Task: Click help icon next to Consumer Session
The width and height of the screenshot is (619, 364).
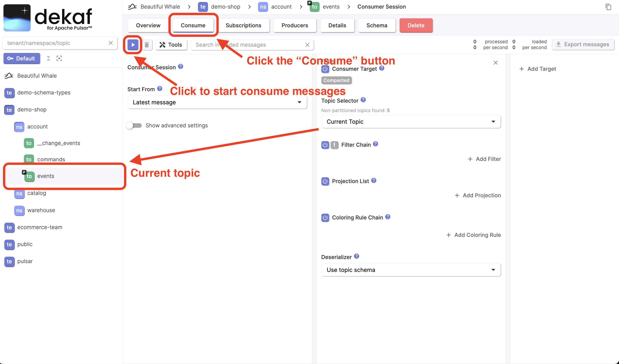Action: pyautogui.click(x=180, y=67)
